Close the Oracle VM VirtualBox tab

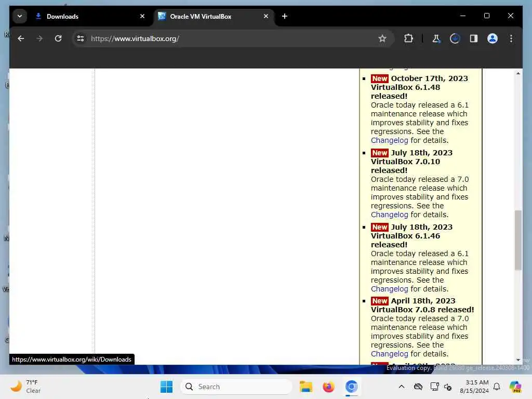click(266, 16)
